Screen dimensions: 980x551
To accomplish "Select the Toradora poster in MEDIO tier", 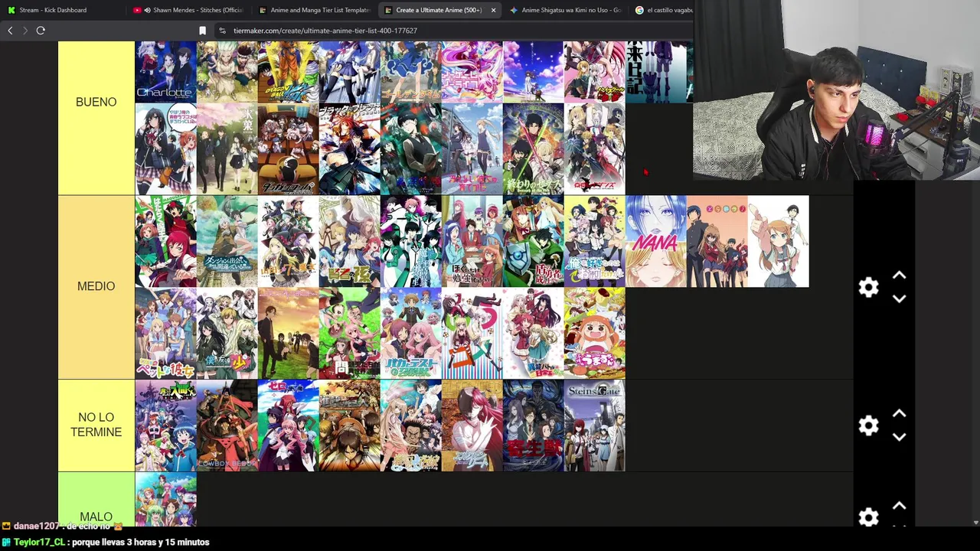I will click(x=717, y=241).
